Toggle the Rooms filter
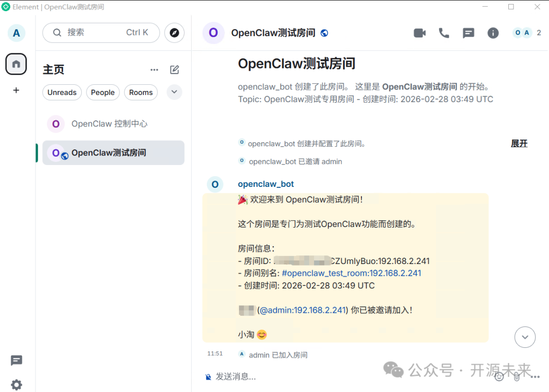Image resolution: width=549 pixels, height=392 pixels. pos(141,92)
